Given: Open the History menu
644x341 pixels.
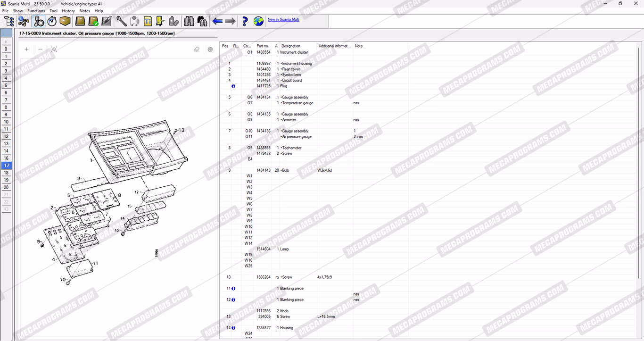Looking at the screenshot, I should pos(68,11).
